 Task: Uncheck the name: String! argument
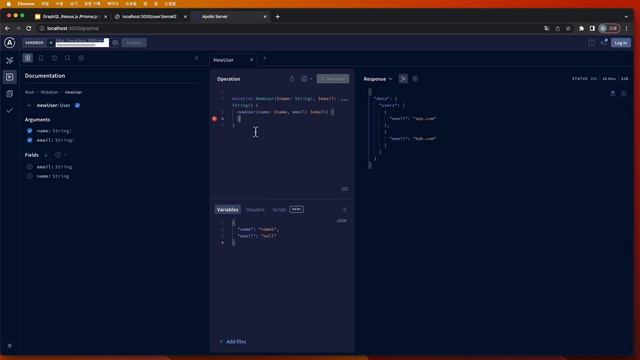tap(29, 131)
